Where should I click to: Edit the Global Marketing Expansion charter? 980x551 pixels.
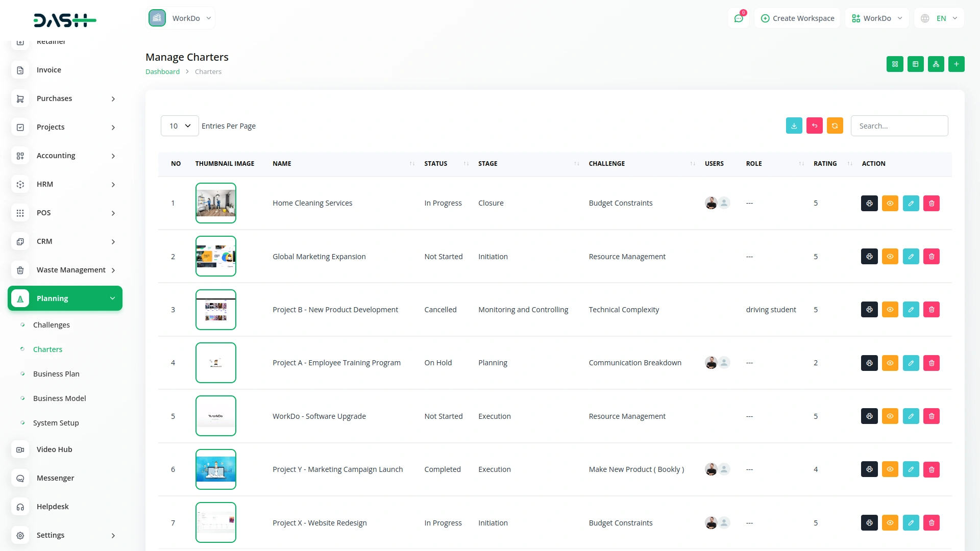click(911, 257)
